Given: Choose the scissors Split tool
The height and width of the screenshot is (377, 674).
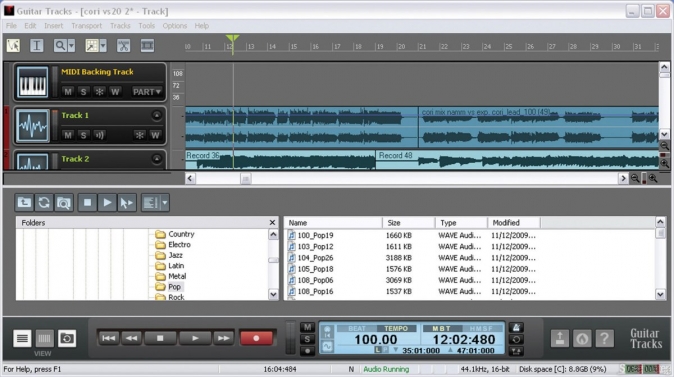Looking at the screenshot, I should [x=123, y=45].
